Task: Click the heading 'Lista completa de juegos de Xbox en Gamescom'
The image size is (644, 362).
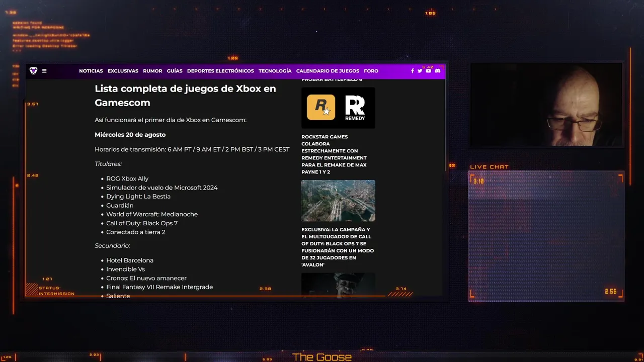Action: (185, 96)
